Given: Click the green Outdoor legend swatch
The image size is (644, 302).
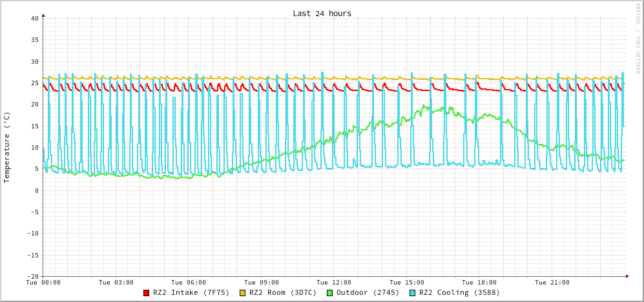Looking at the screenshot, I should coord(329,293).
